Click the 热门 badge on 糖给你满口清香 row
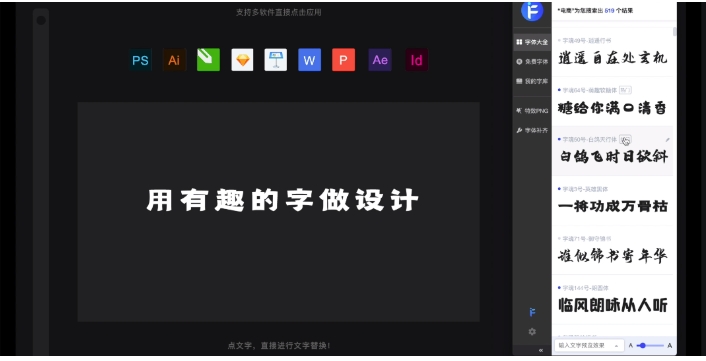 [625, 90]
